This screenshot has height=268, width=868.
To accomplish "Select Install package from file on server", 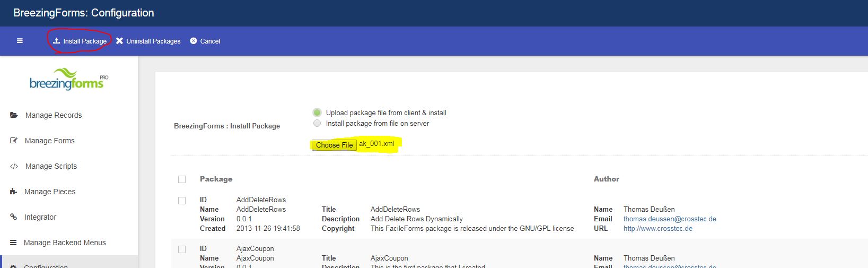I will tap(317, 123).
